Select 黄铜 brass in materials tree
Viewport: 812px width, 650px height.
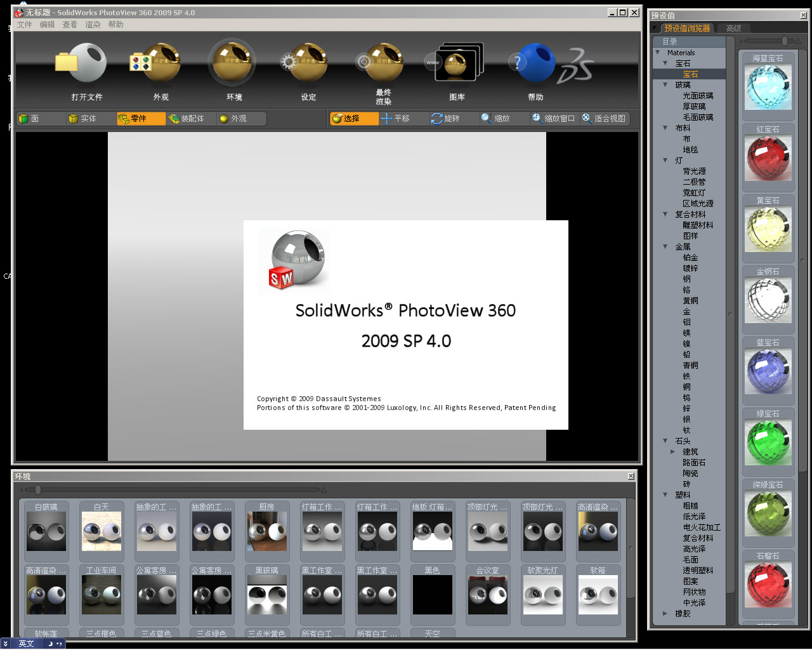point(690,301)
